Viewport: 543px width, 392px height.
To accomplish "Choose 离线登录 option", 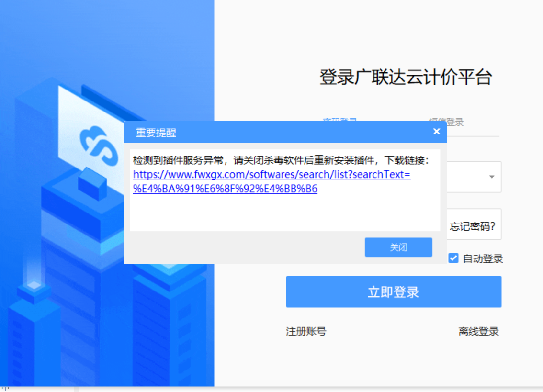I will (x=478, y=331).
